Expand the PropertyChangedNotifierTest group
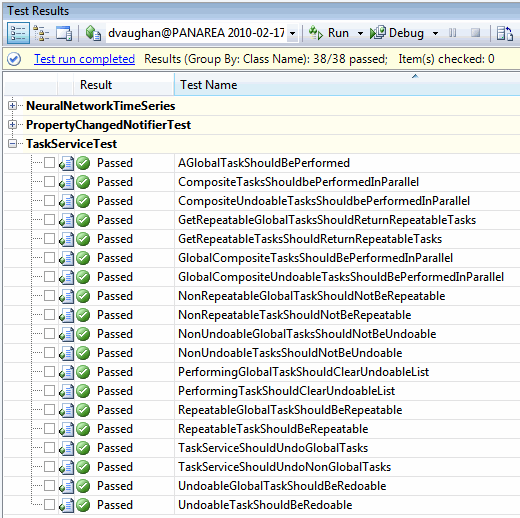The height and width of the screenshot is (518, 520). (12, 125)
